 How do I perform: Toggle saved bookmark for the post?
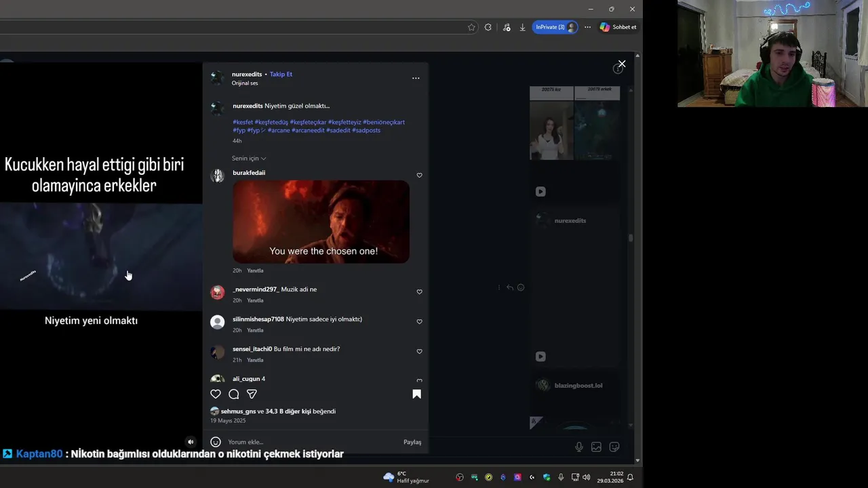pyautogui.click(x=417, y=394)
